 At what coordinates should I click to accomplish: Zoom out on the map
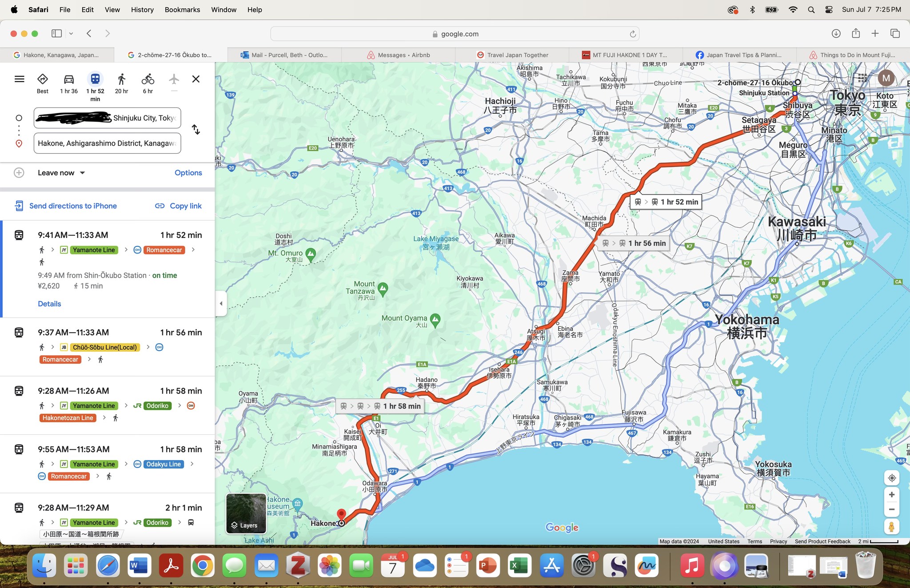click(x=892, y=509)
